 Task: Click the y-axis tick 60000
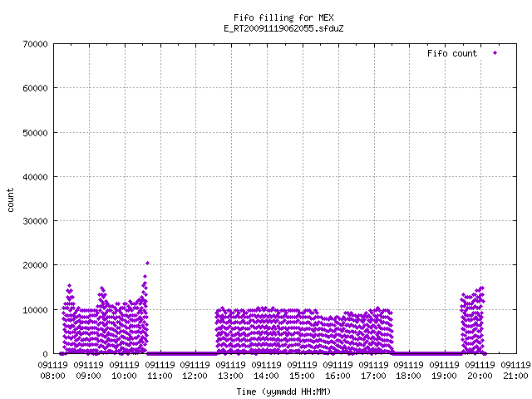[x=35, y=88]
